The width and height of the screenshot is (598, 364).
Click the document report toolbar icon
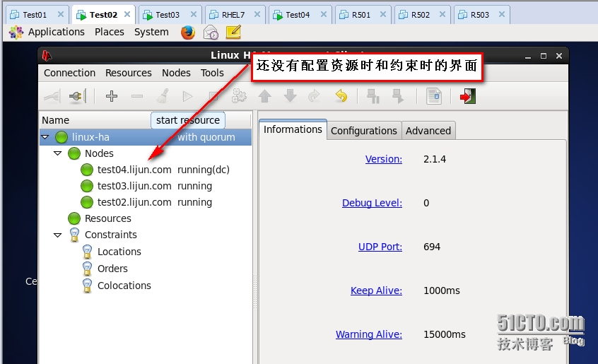pos(434,96)
